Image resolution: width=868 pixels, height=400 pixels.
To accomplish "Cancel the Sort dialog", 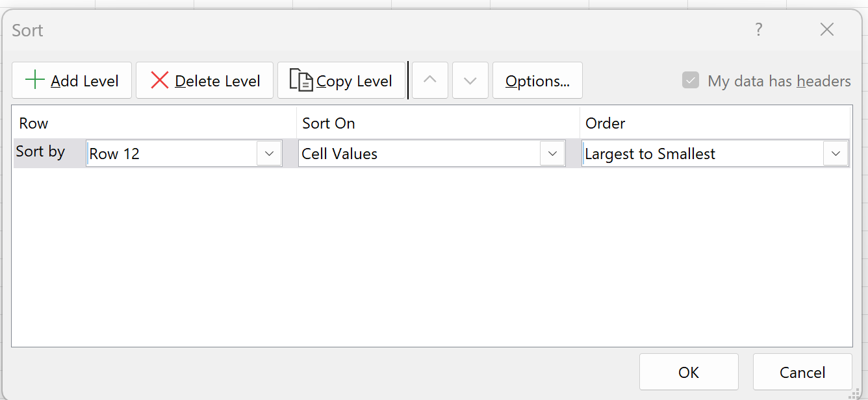I will (802, 371).
